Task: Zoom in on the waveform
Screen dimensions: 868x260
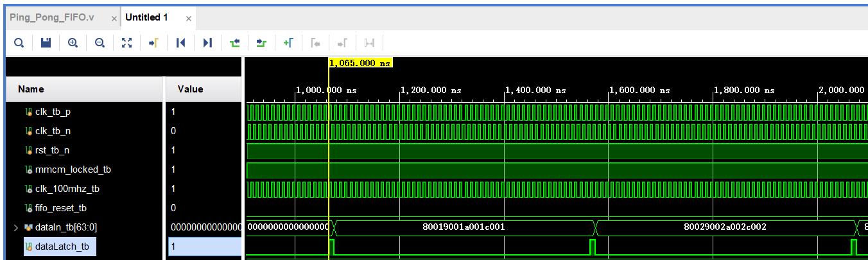Action: (x=73, y=43)
